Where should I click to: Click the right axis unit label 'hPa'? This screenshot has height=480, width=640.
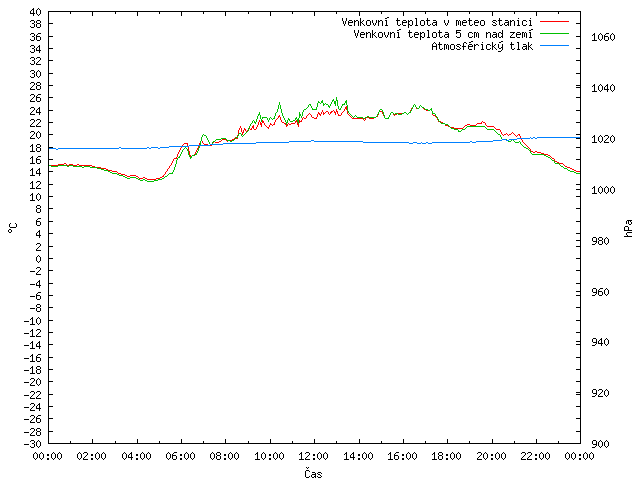pyautogui.click(x=628, y=228)
